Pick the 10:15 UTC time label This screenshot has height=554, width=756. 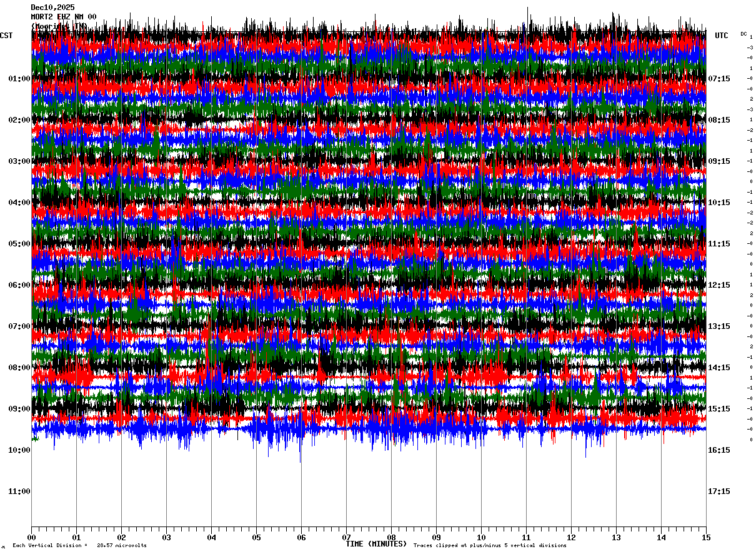(719, 203)
